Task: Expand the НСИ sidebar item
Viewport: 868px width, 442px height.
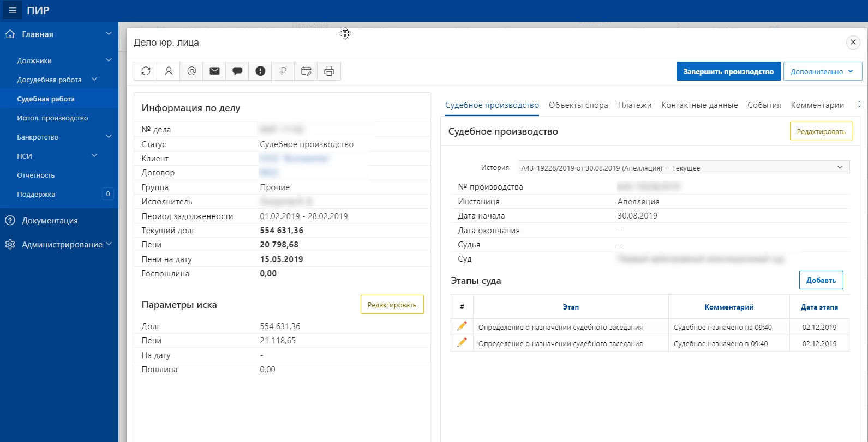Action: (x=94, y=155)
